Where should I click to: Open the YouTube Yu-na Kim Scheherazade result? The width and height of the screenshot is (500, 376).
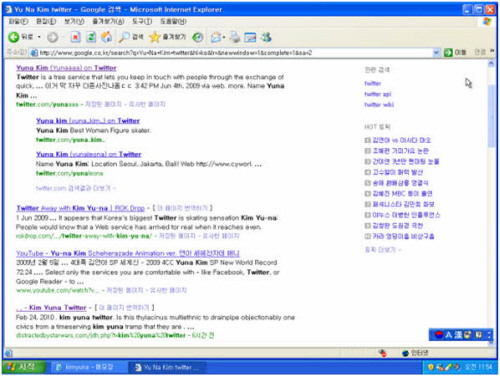click(x=128, y=253)
